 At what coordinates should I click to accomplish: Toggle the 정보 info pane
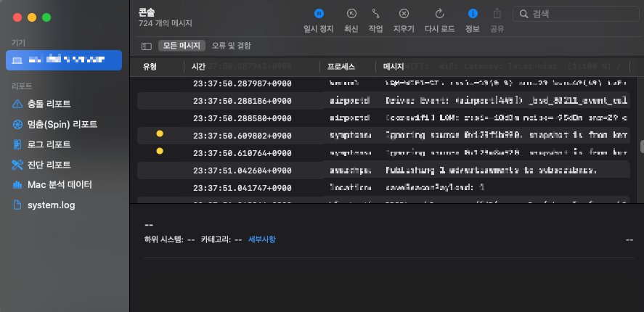click(x=473, y=14)
